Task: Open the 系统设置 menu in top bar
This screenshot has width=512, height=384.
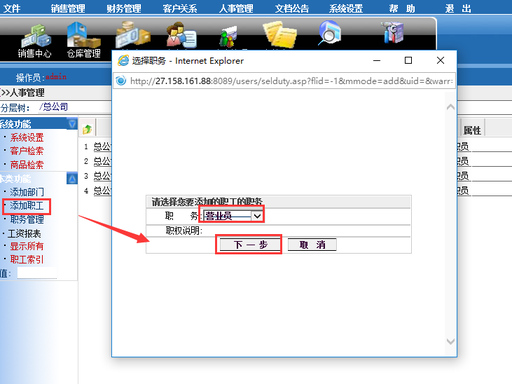Action: coord(346,8)
